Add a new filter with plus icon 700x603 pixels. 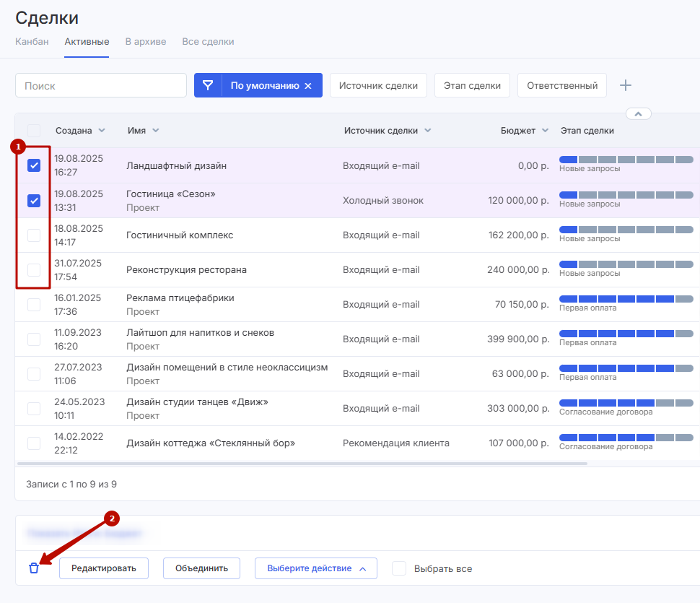tap(626, 85)
